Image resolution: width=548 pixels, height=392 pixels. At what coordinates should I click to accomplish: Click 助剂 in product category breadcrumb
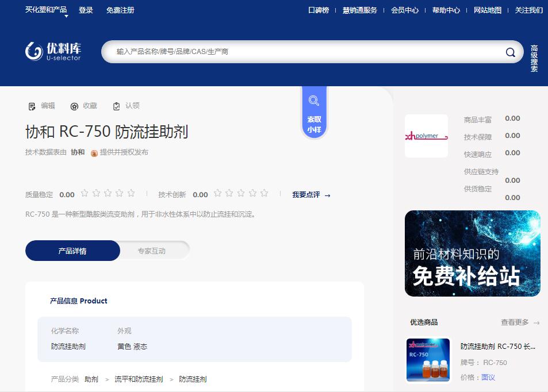[91, 379]
